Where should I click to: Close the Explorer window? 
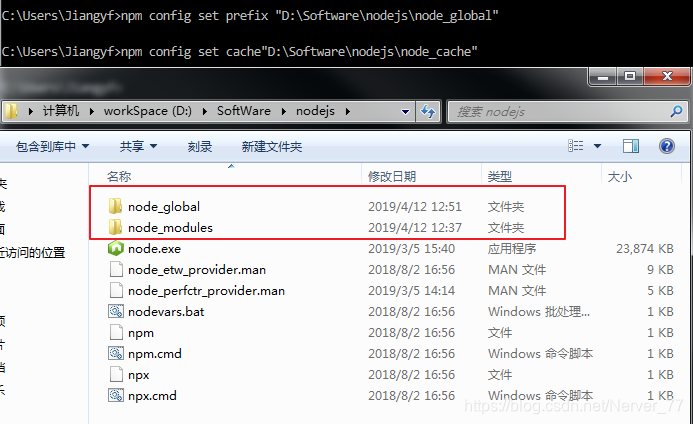click(667, 77)
